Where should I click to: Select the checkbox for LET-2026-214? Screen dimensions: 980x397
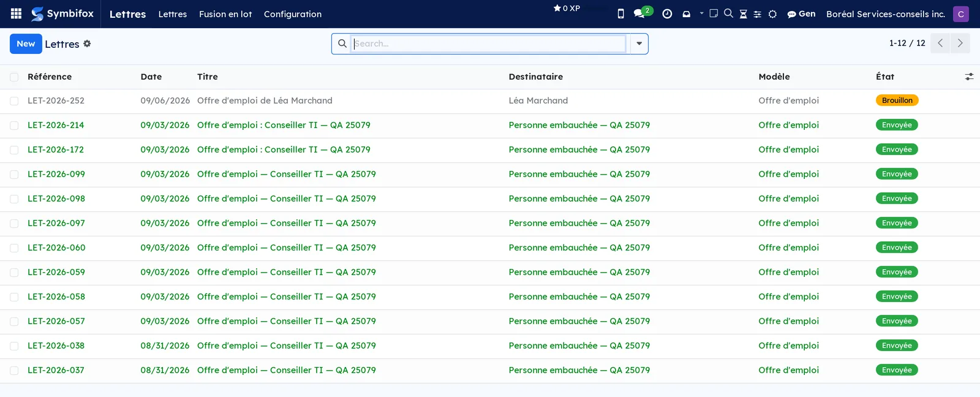[x=14, y=126]
